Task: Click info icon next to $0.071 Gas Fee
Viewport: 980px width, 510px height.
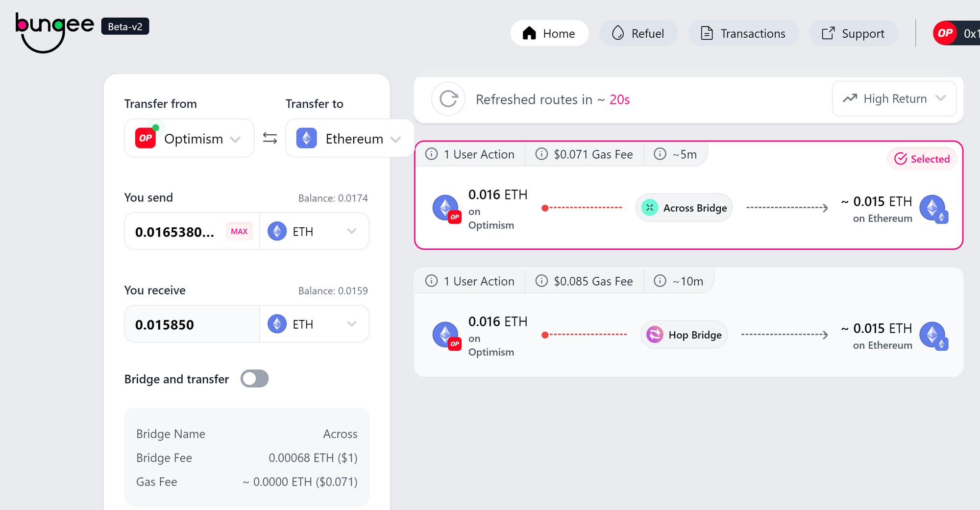Action: pyautogui.click(x=541, y=154)
